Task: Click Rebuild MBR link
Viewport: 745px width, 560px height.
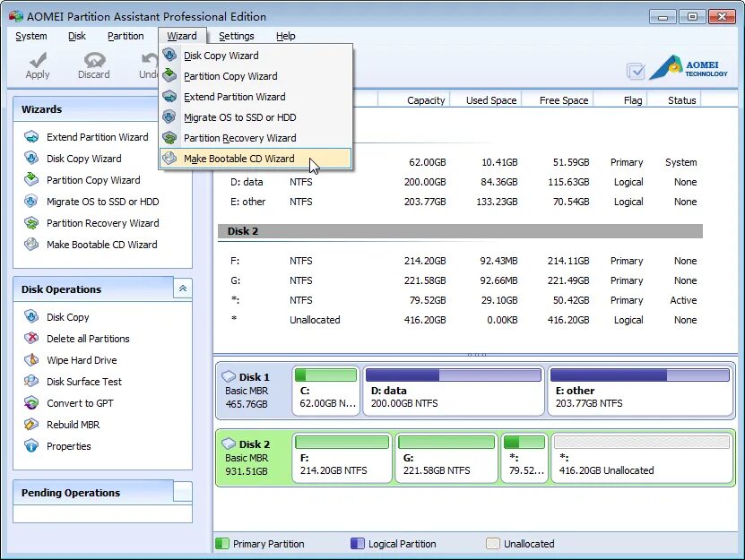Action: pos(74,425)
